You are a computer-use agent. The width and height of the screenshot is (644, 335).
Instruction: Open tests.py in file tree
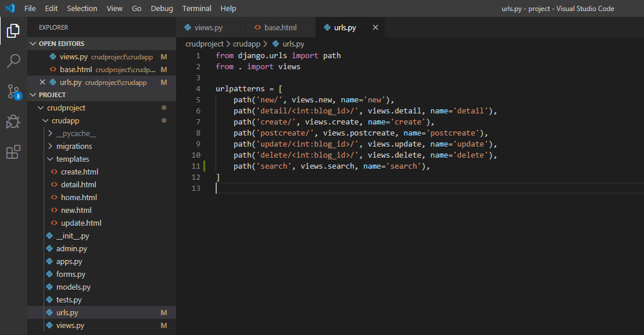[102, 300]
